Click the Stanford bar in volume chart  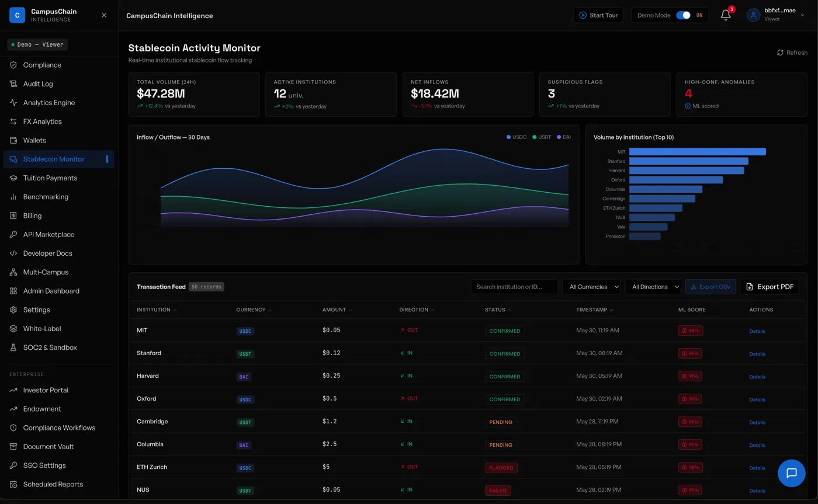click(x=689, y=161)
